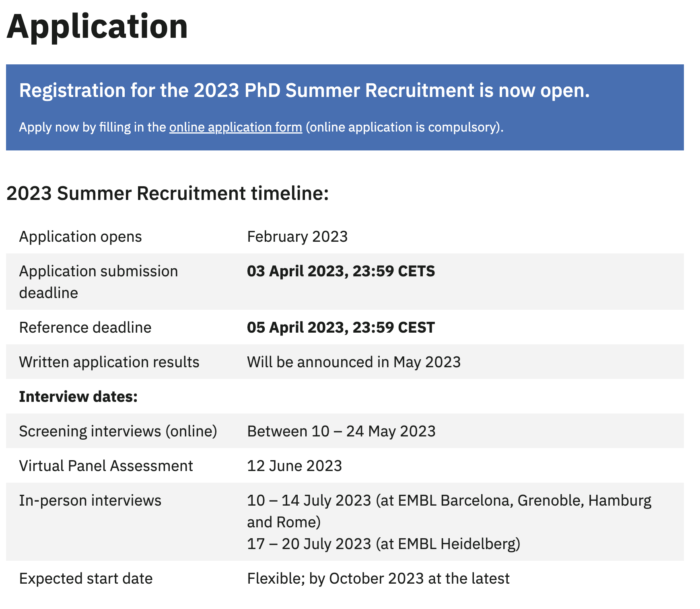Screen dimensions: 700x609
Task: Select the 'Virtual Panel Assessment' label
Action: 106,466
